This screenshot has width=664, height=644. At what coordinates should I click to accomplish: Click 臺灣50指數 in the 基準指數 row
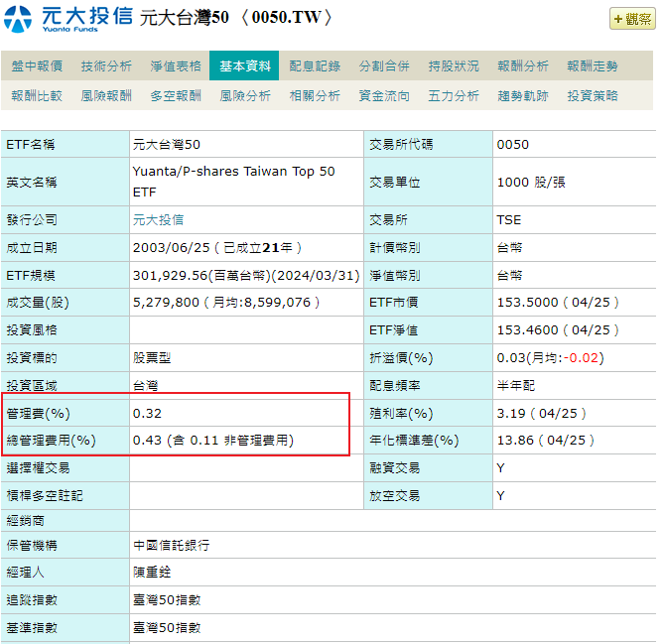[x=167, y=627]
